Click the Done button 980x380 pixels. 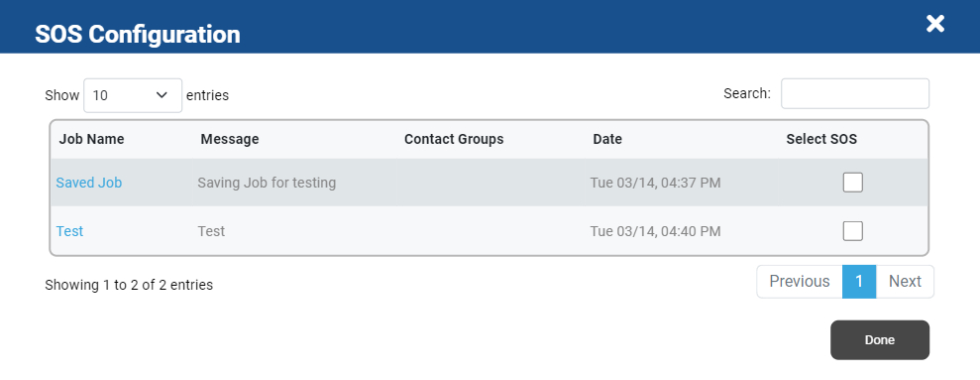[x=879, y=340]
